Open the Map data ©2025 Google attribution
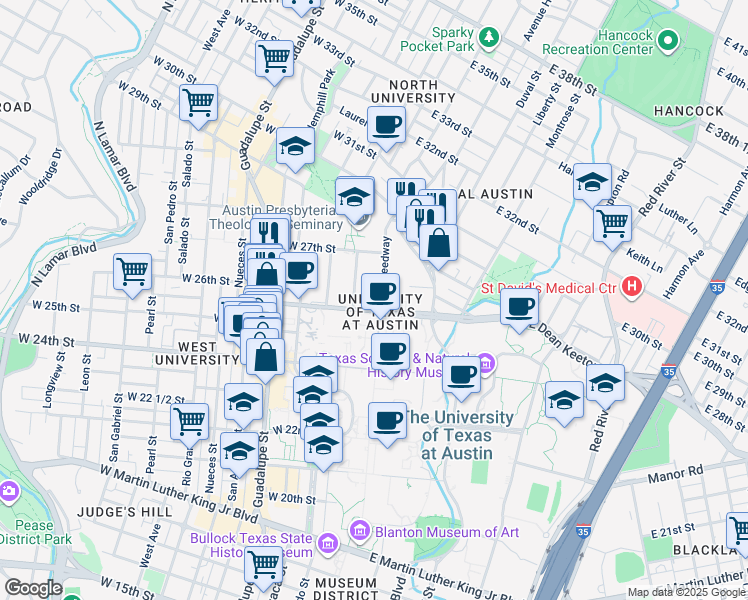Image resolution: width=748 pixels, height=600 pixels. pos(686,592)
